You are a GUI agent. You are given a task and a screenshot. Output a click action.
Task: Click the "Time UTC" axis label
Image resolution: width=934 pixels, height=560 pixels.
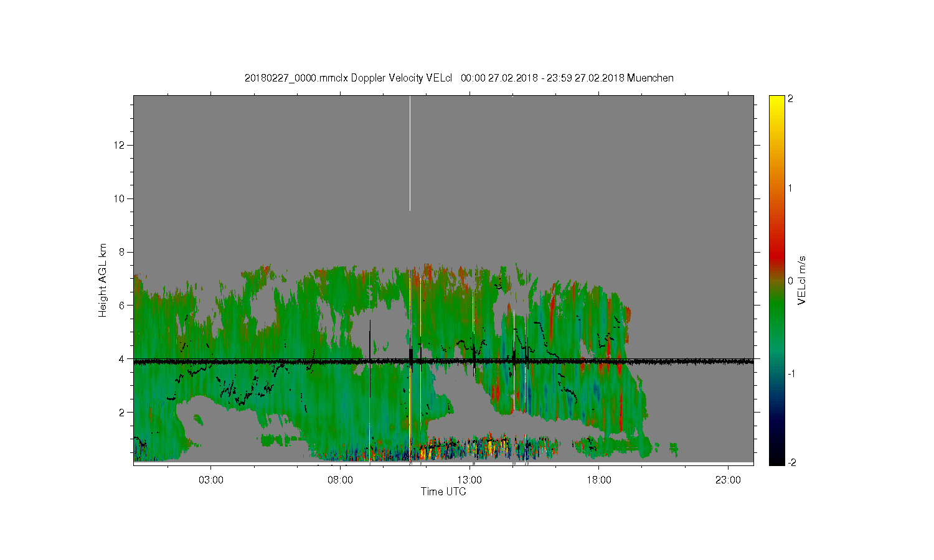point(443,492)
